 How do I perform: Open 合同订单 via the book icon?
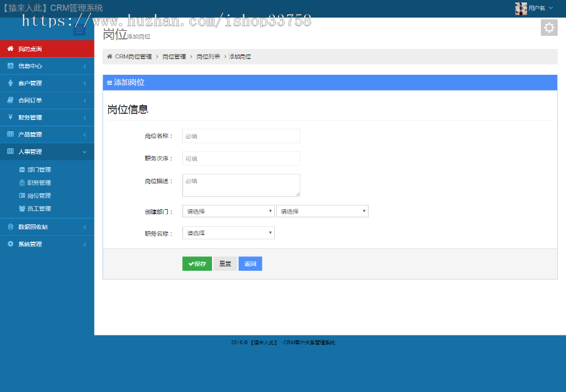pyautogui.click(x=10, y=99)
